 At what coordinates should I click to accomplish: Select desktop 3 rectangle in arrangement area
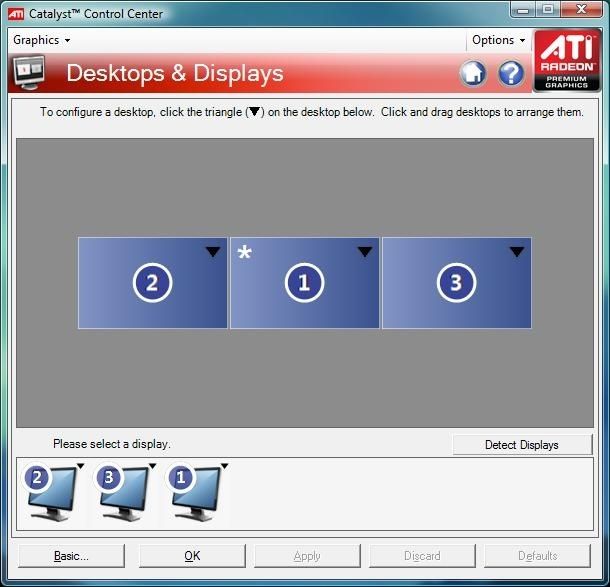point(457,283)
